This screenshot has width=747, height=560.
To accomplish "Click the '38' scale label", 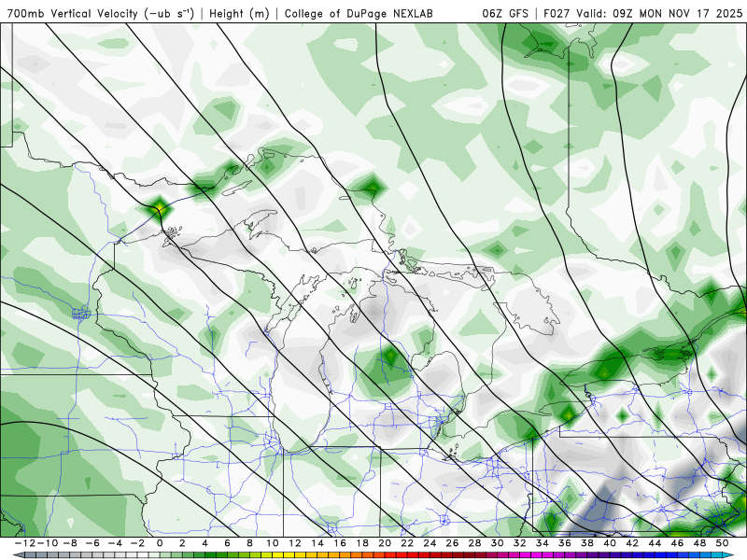I will 587,543.
